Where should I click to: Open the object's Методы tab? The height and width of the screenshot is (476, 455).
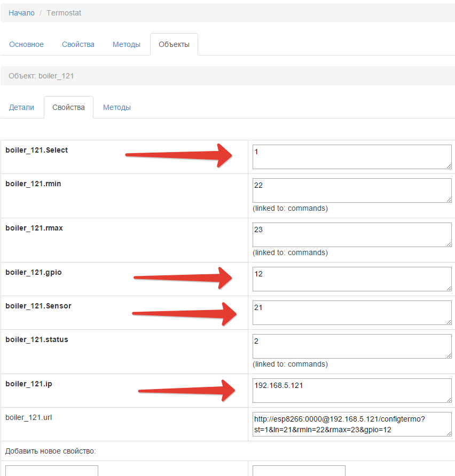coord(117,107)
